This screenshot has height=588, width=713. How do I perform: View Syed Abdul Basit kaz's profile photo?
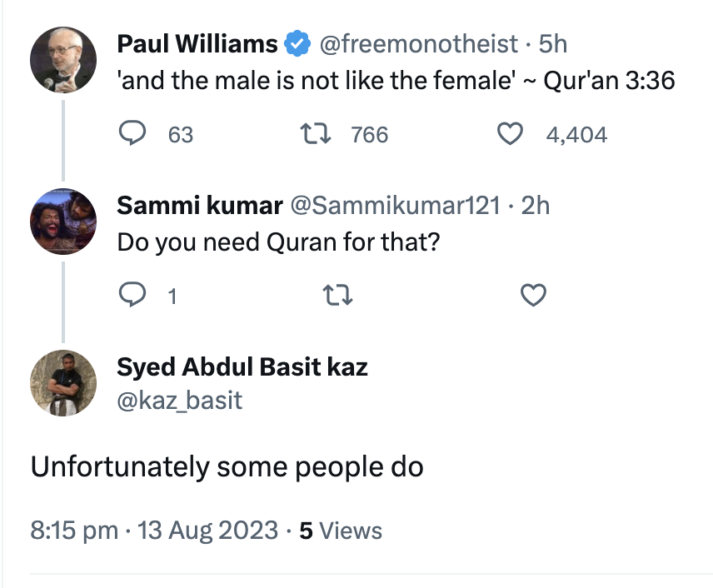point(63,383)
